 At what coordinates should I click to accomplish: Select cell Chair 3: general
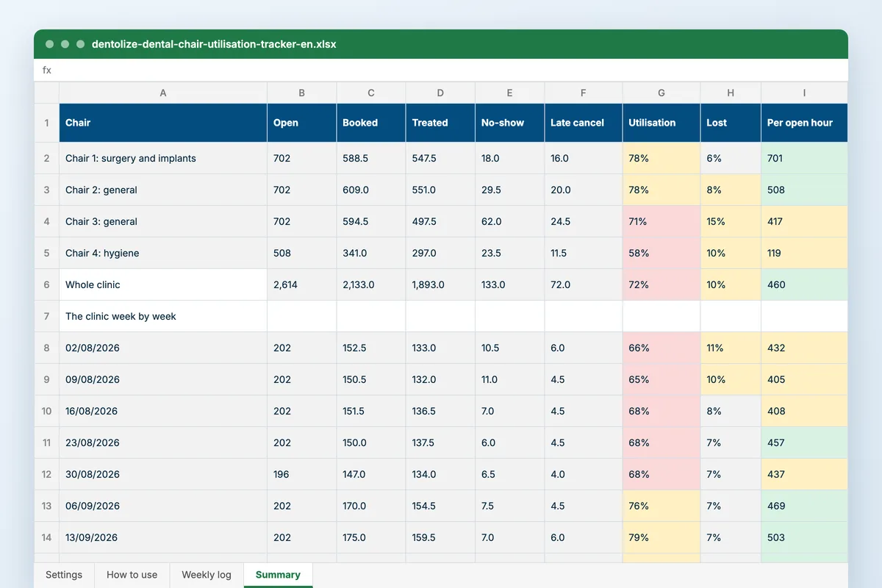click(163, 221)
